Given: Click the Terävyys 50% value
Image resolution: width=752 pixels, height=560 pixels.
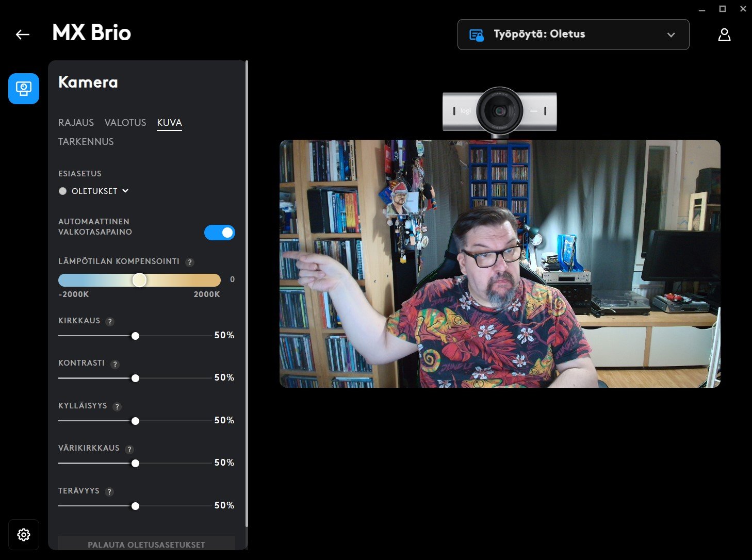Looking at the screenshot, I should pos(224,505).
